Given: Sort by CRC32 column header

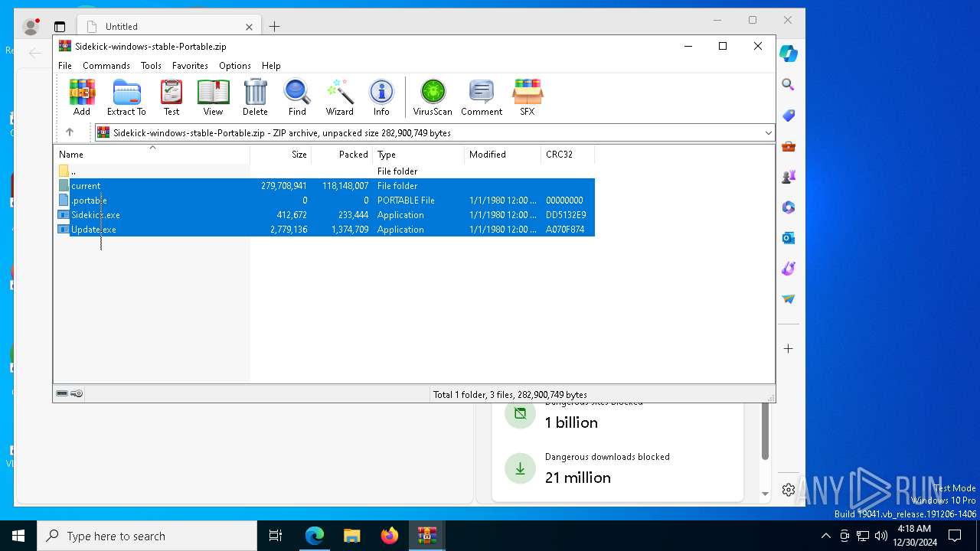Looking at the screenshot, I should coord(567,154).
